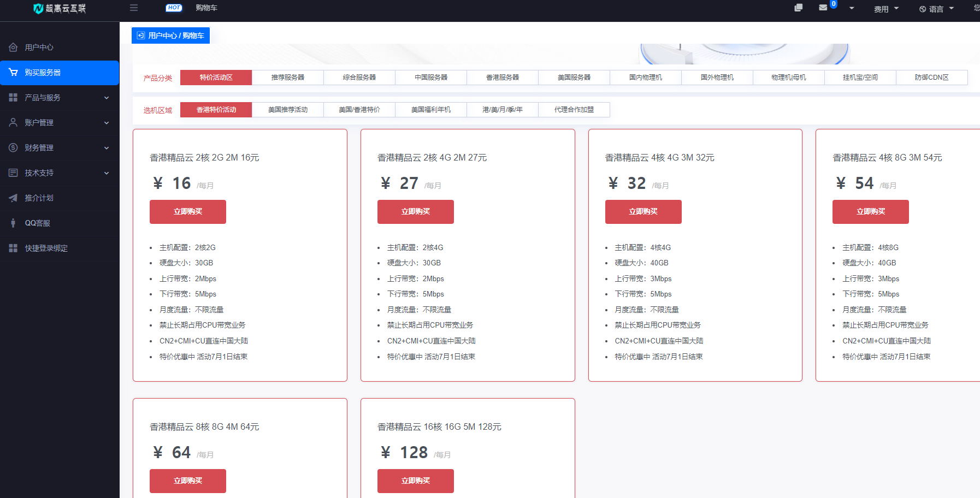
Task: Click the grid icon for 快捷登录绑定
Action: pyautogui.click(x=13, y=248)
